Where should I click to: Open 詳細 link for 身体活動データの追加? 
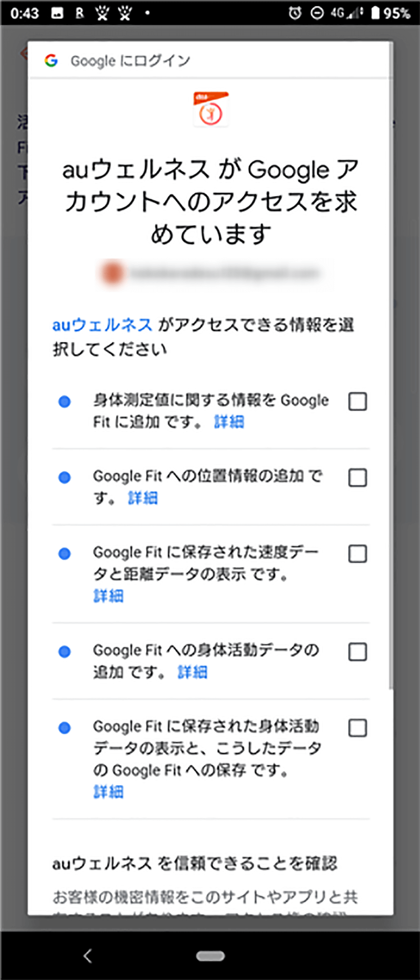point(192,672)
